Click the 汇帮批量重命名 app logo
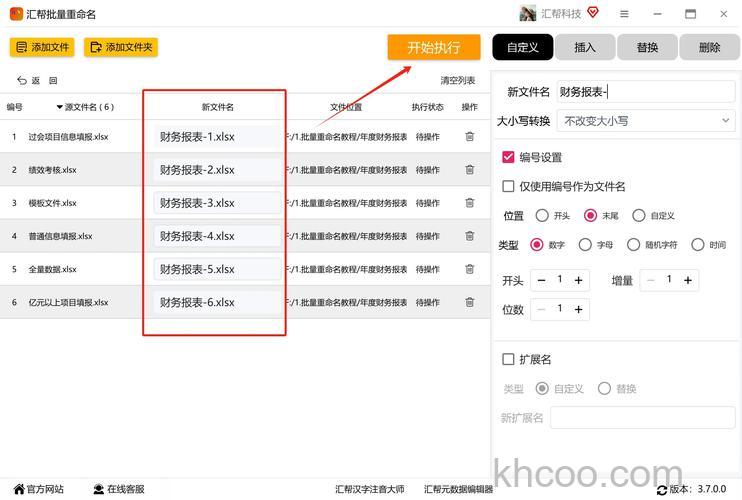The height and width of the screenshot is (500, 742). [16, 14]
